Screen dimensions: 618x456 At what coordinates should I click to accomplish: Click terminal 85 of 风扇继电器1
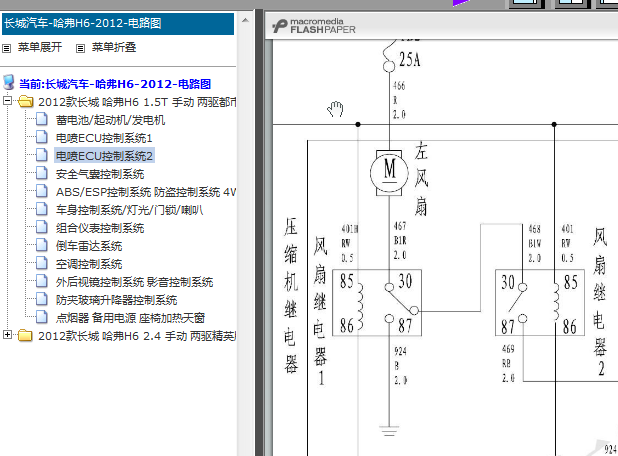pyautogui.click(x=347, y=281)
